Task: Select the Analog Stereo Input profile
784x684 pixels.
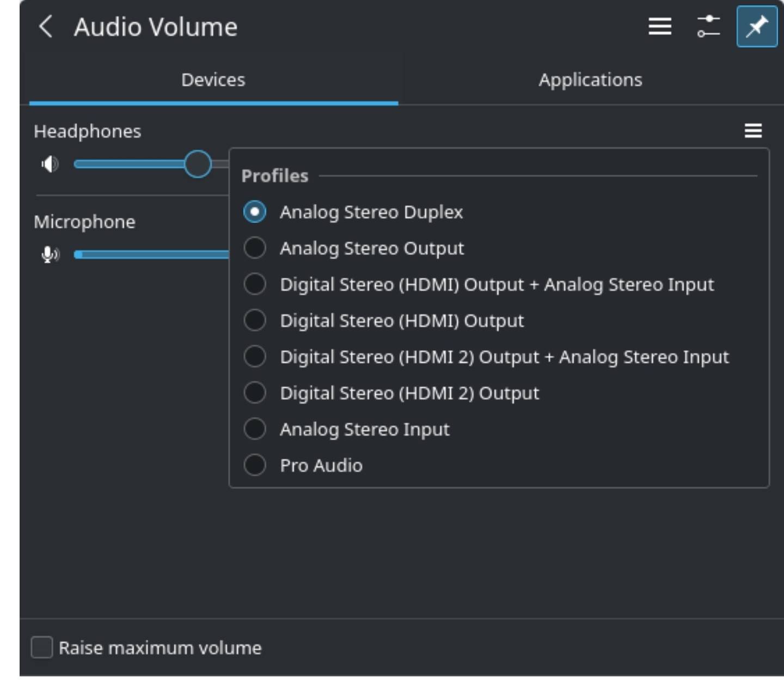Action: point(255,429)
